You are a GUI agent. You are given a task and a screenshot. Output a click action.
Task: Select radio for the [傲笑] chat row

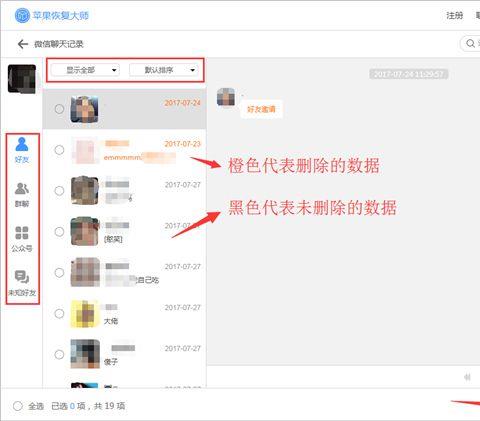[59, 232]
